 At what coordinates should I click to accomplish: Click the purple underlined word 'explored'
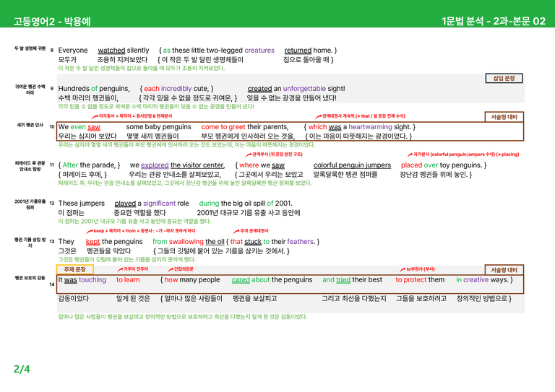(155, 165)
